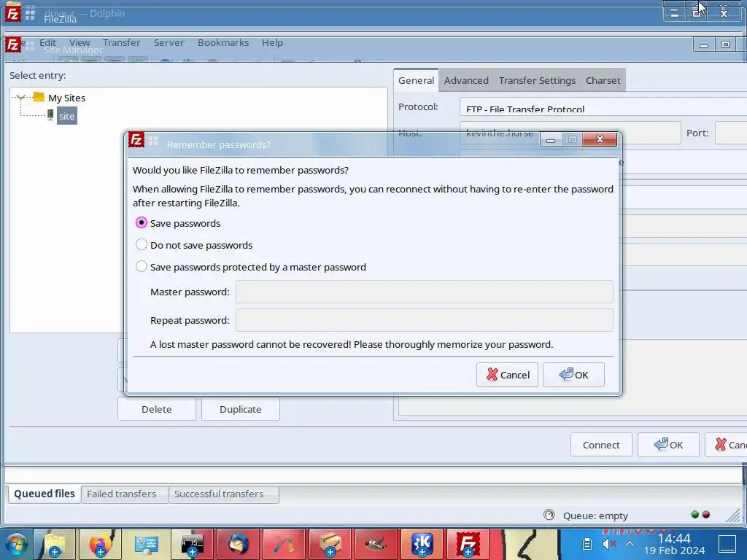This screenshot has height=560, width=747.
Task: Open the system settings taskbar icon
Action: pos(146,544)
